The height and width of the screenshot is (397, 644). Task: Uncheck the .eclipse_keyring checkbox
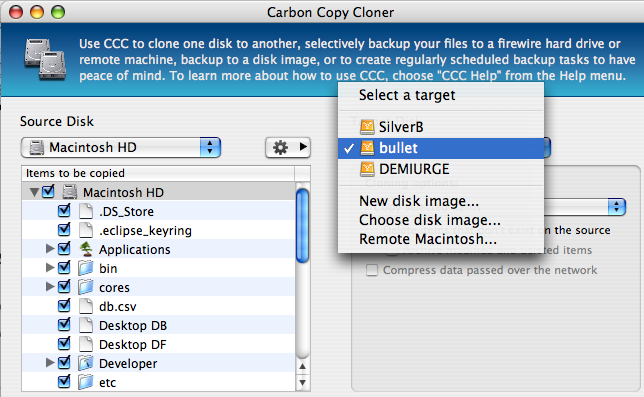coord(64,229)
